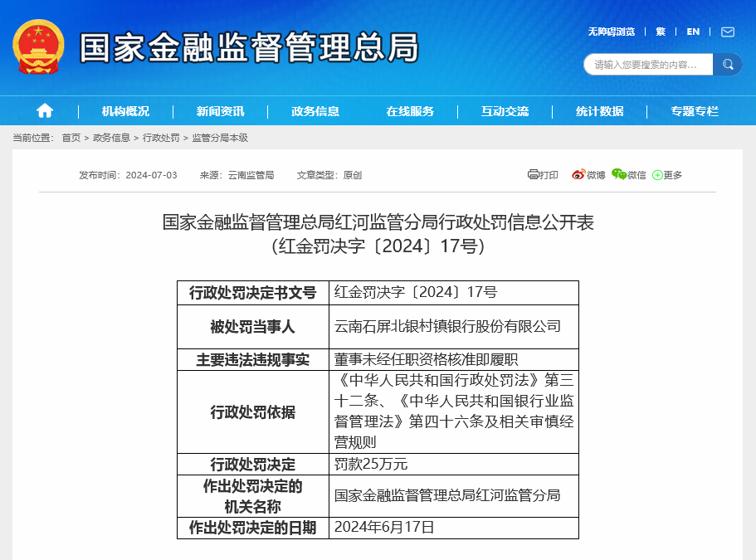Click the subtitle (红金罚决字〔2024〕17号)
The height and width of the screenshot is (560, 756).
[378, 246]
